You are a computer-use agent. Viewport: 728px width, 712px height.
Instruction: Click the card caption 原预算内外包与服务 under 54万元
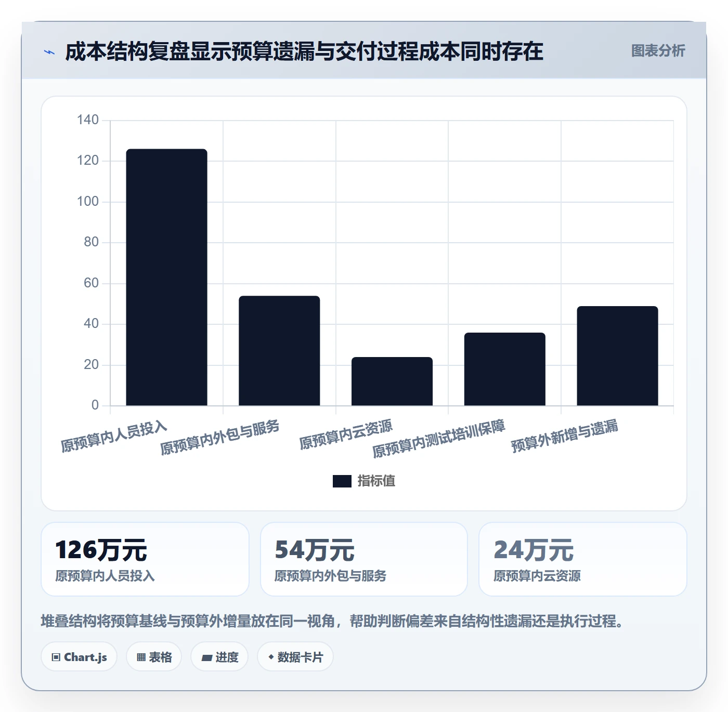coord(330,576)
